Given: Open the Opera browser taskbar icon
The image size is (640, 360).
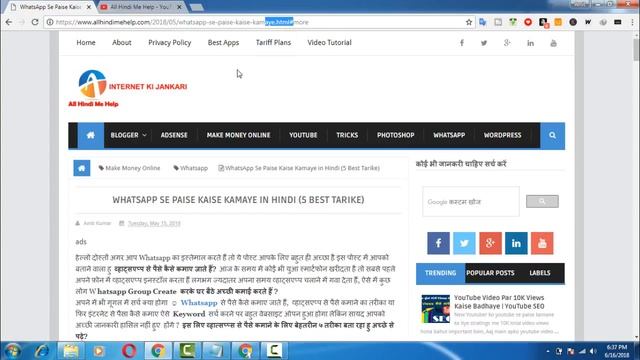Looking at the screenshot, I should [129, 351].
